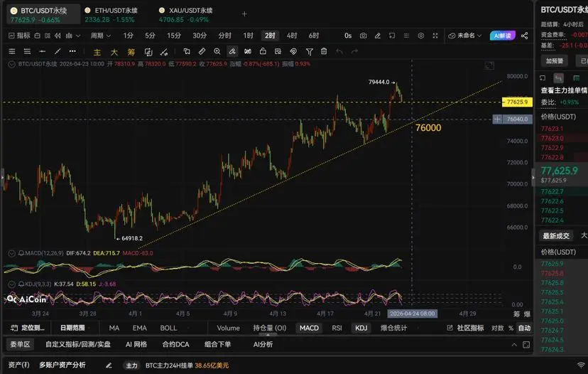Image resolution: width=588 pixels, height=374 pixels.
Task: Choose the 4时 timeframe
Action: (292, 36)
